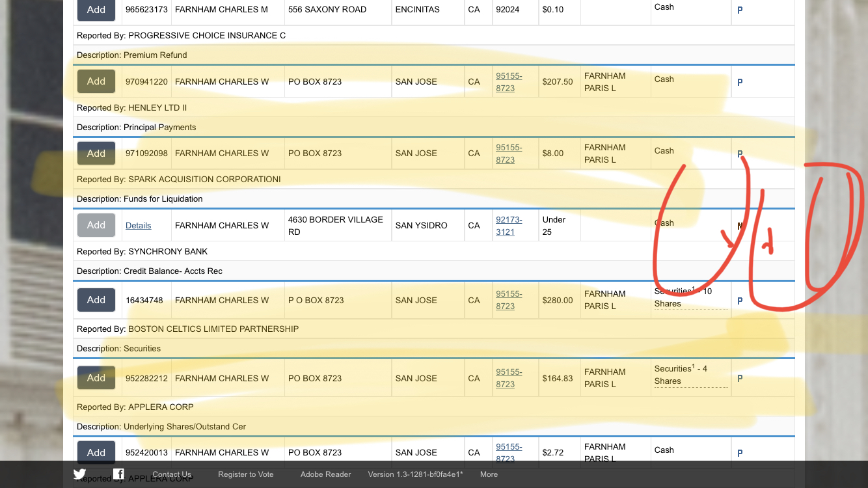The image size is (868, 488).
Task: Open ZIP link in SPARK ACQUISITION row
Action: point(509,153)
